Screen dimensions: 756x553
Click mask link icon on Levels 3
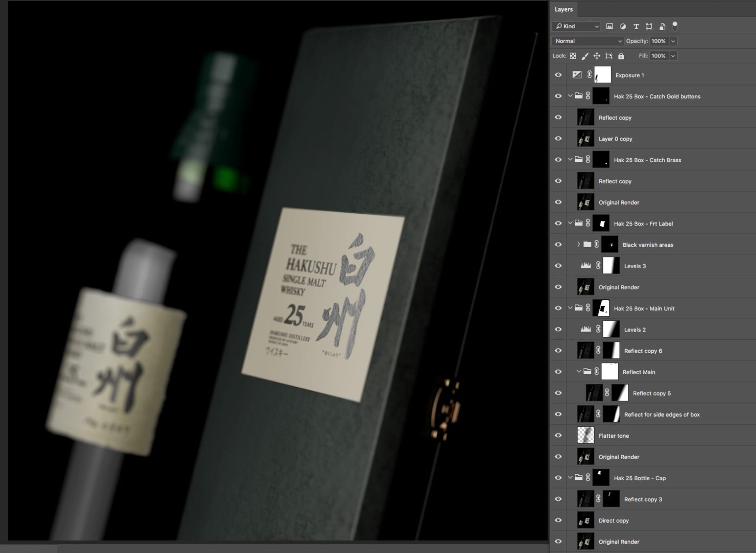click(x=598, y=266)
